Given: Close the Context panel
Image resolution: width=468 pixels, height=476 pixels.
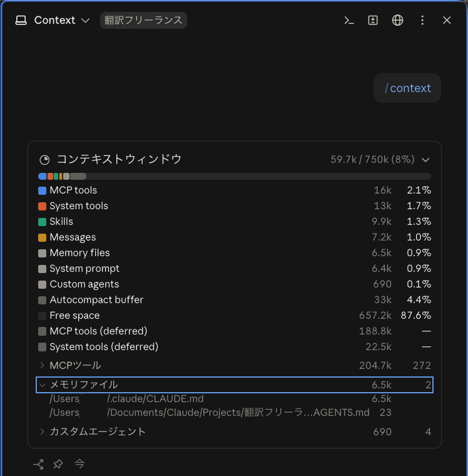Looking at the screenshot, I should [x=447, y=20].
